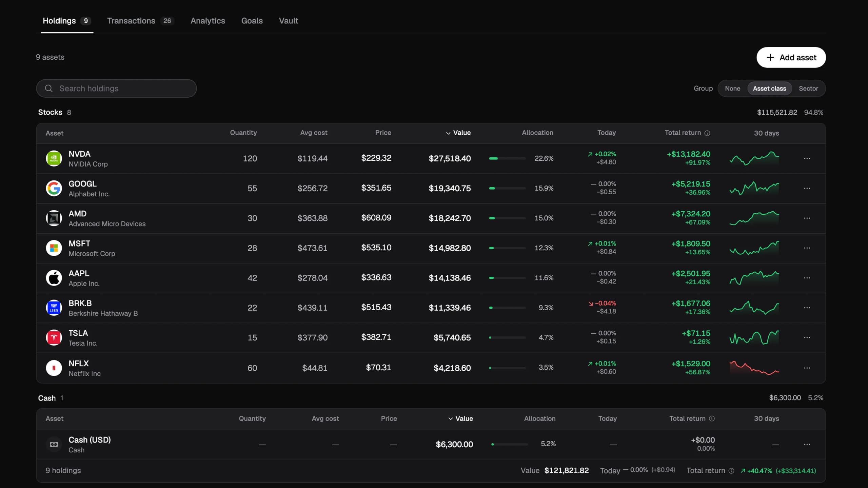Go to the Goals tab
The width and height of the screenshot is (868, 488).
[252, 21]
